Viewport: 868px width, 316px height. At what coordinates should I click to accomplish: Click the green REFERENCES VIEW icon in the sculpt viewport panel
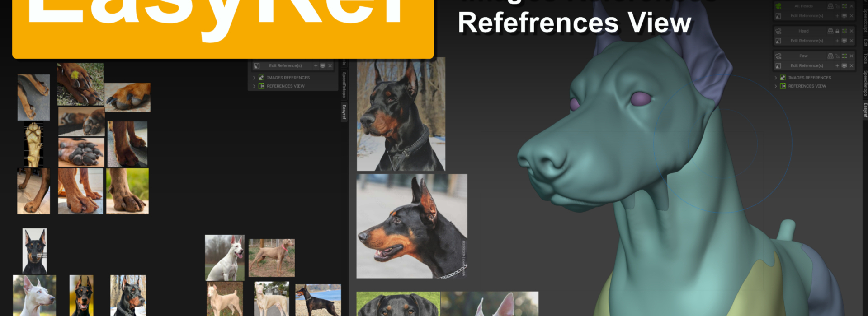click(x=783, y=86)
